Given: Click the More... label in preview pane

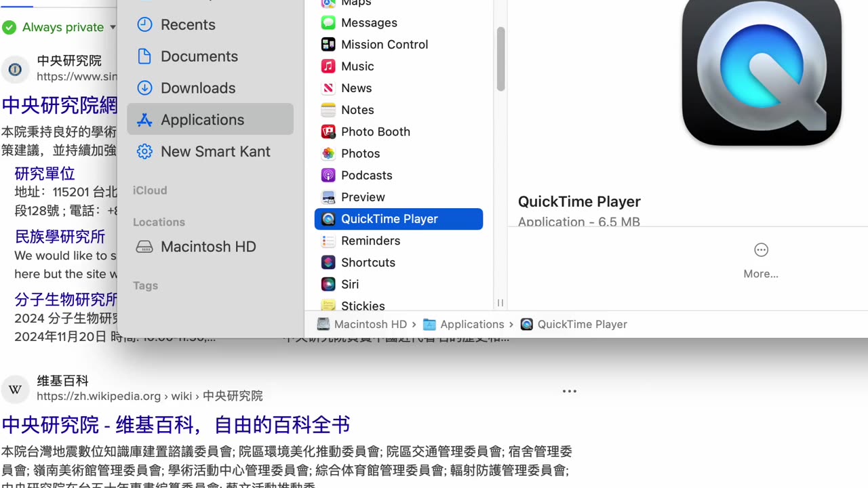Looking at the screenshot, I should 761,274.
